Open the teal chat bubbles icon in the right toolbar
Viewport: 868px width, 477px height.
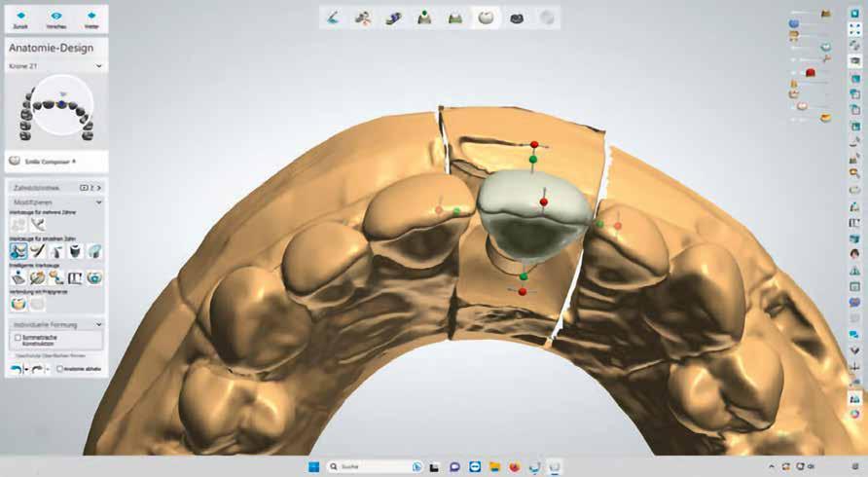pos(854,335)
